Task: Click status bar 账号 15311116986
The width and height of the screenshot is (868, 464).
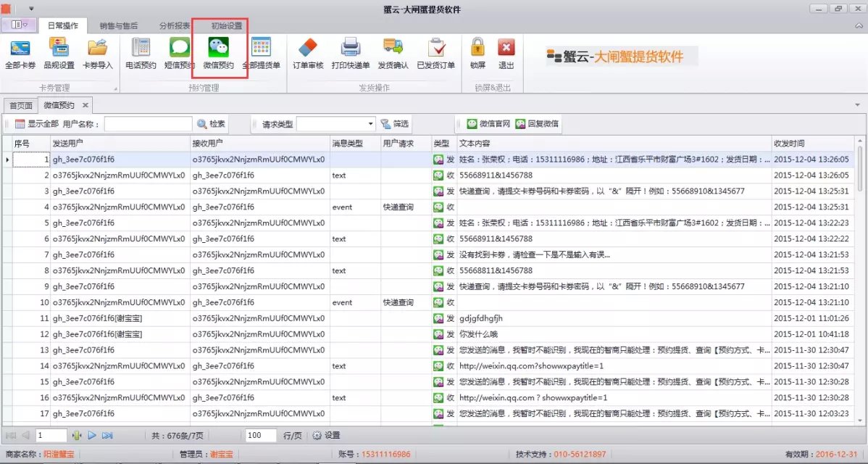Action: click(x=375, y=454)
